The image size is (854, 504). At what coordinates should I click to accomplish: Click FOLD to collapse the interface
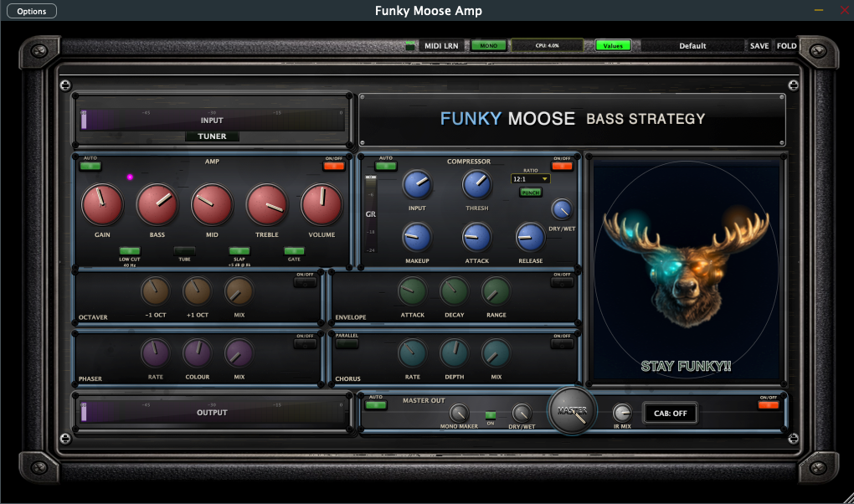click(785, 45)
